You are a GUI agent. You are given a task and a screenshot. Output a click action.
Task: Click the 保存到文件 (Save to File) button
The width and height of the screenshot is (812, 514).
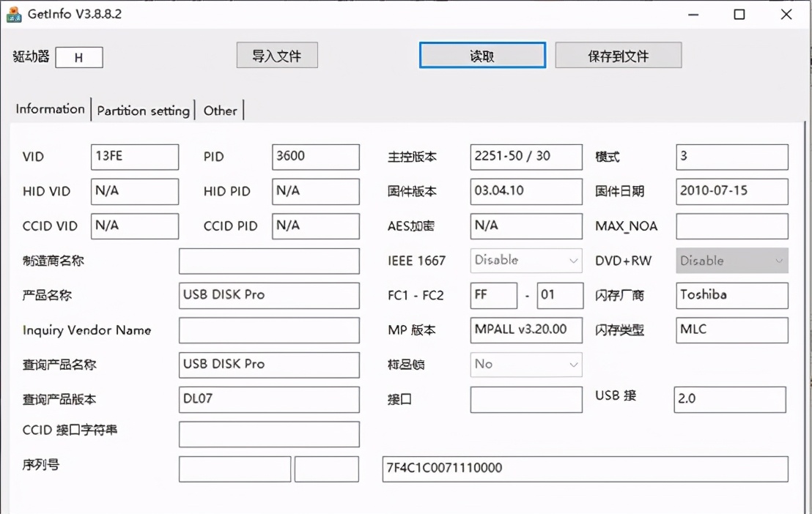619,55
